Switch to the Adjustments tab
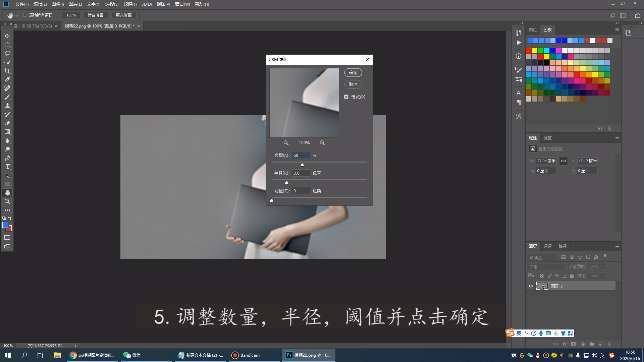The height and width of the screenshot is (362, 644). click(x=548, y=138)
